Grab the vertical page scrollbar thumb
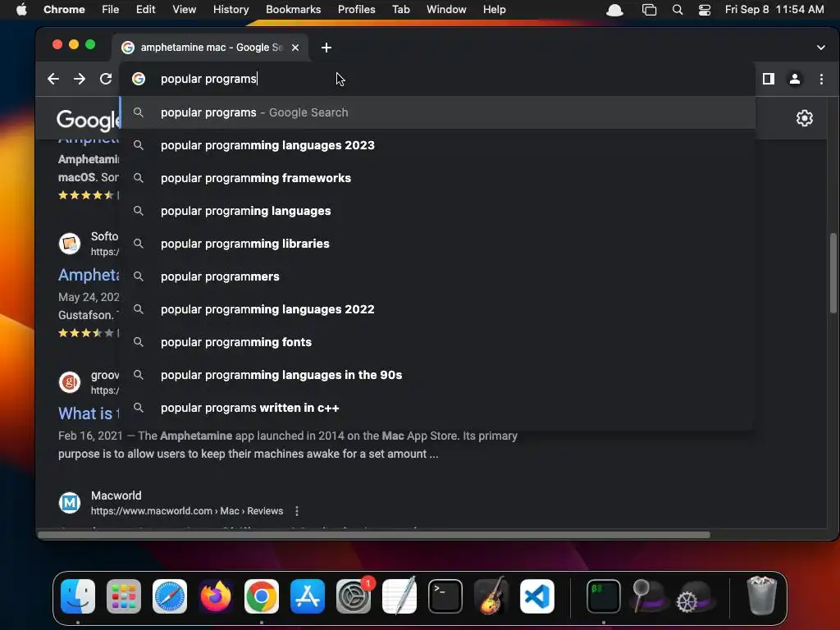The height and width of the screenshot is (630, 840). (833, 272)
